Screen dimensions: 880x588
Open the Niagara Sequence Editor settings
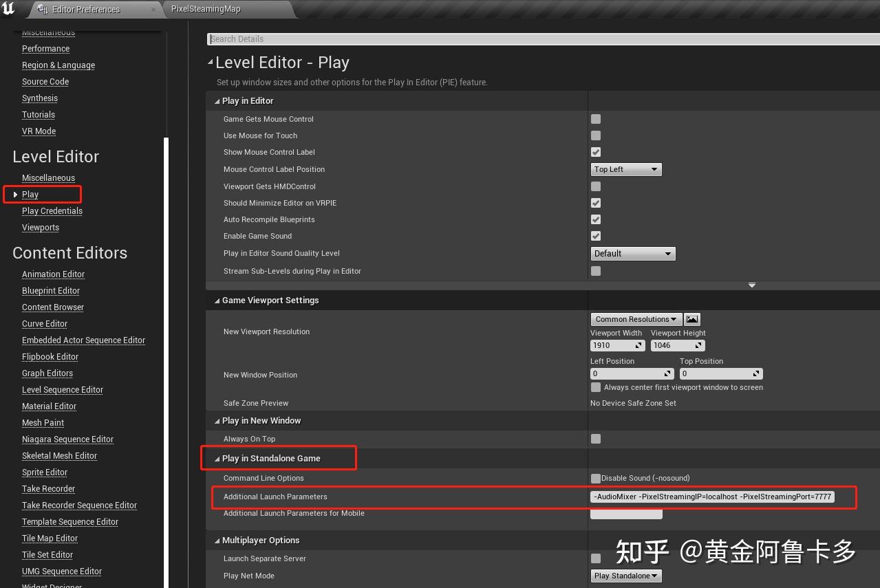[x=67, y=439]
